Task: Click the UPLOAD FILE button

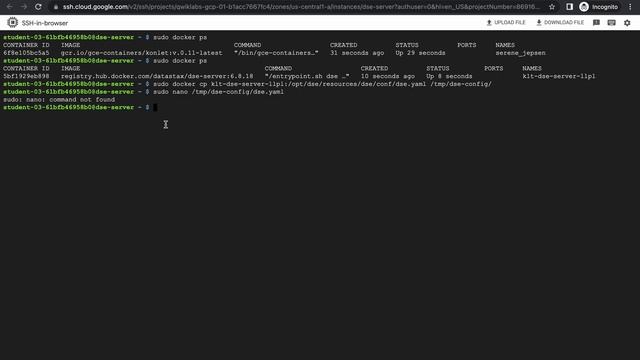Action: pyautogui.click(x=506, y=22)
